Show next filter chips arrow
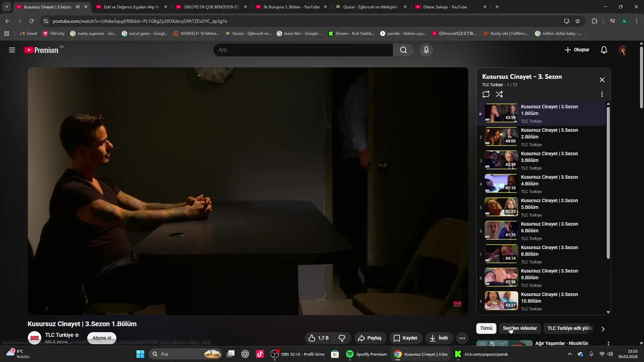The height and width of the screenshot is (362, 644). pyautogui.click(x=603, y=328)
